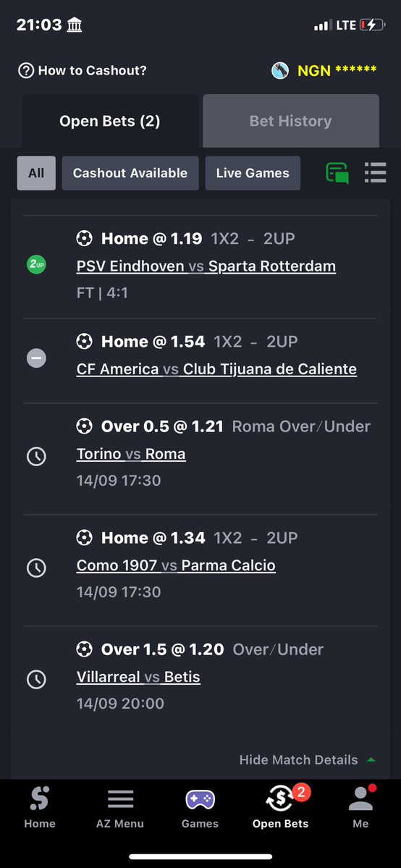Switch to the Bet History tab
This screenshot has width=401, height=868.
291,121
